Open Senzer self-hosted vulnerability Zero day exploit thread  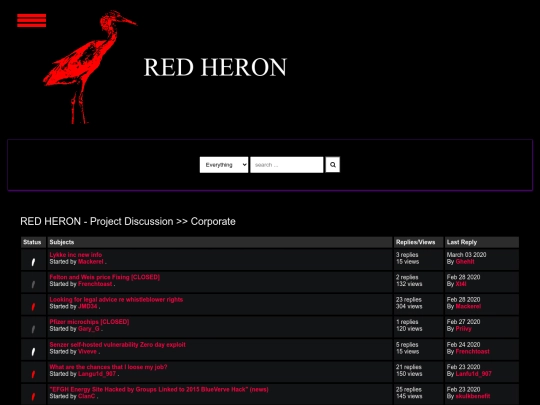coord(117,345)
